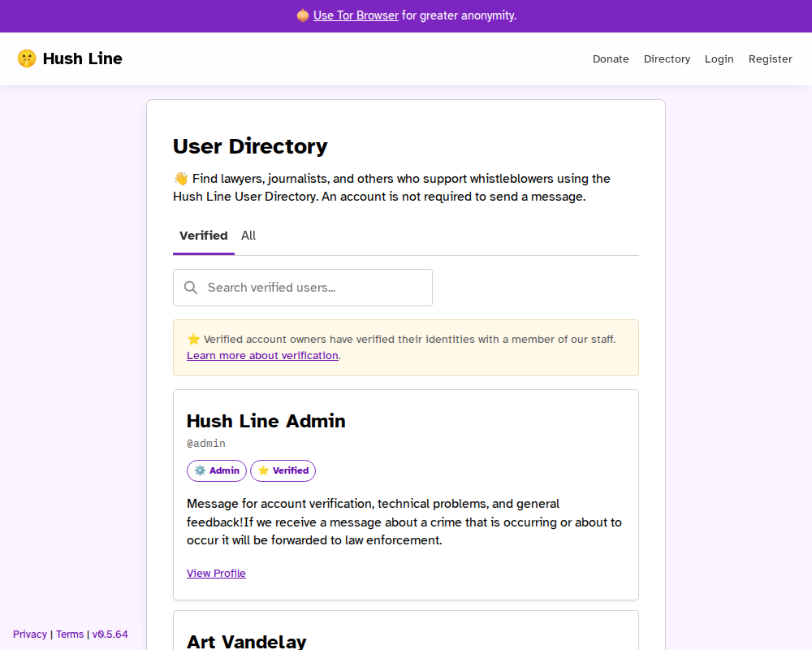Click the waving hand emoji in the description

click(180, 179)
